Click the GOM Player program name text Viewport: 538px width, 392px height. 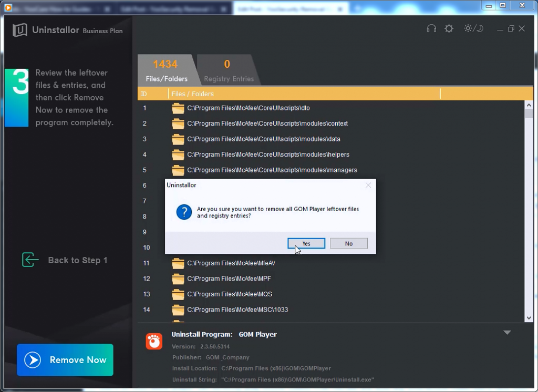coord(257,335)
